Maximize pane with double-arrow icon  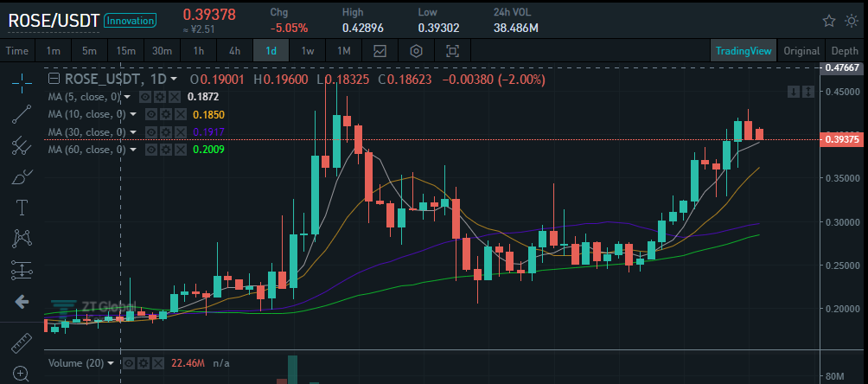click(807, 92)
